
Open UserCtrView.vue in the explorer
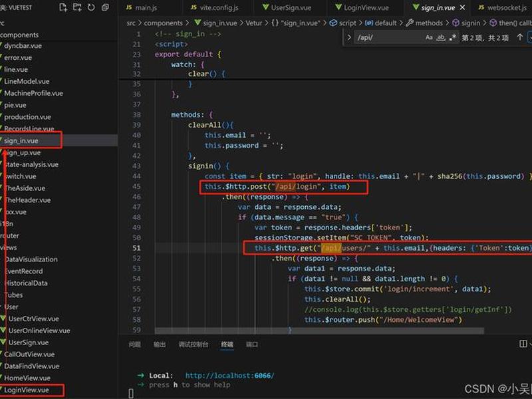(33, 319)
